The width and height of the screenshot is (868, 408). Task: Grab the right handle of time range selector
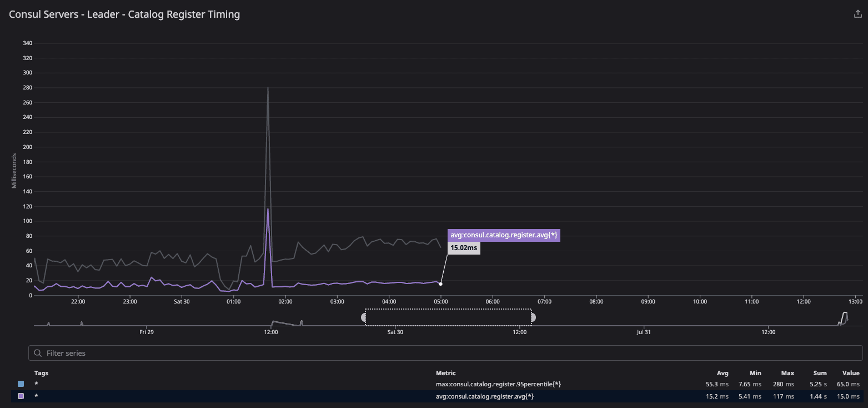click(533, 317)
